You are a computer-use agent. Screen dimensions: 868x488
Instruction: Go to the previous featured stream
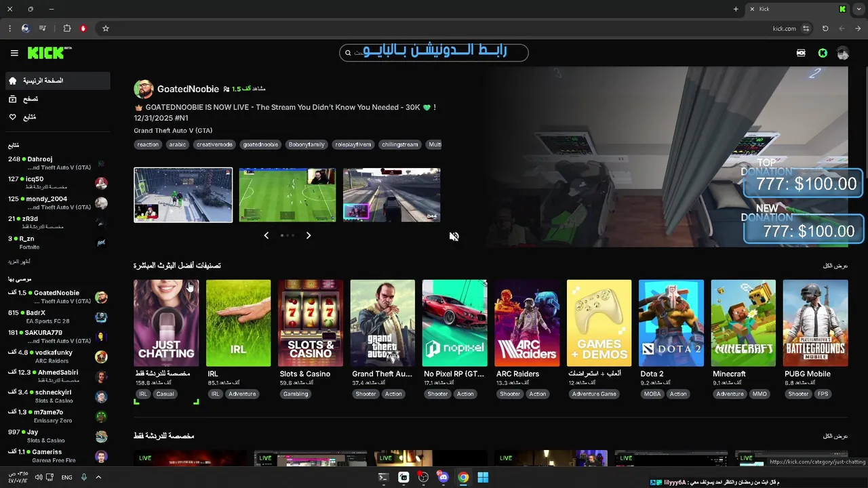click(266, 235)
